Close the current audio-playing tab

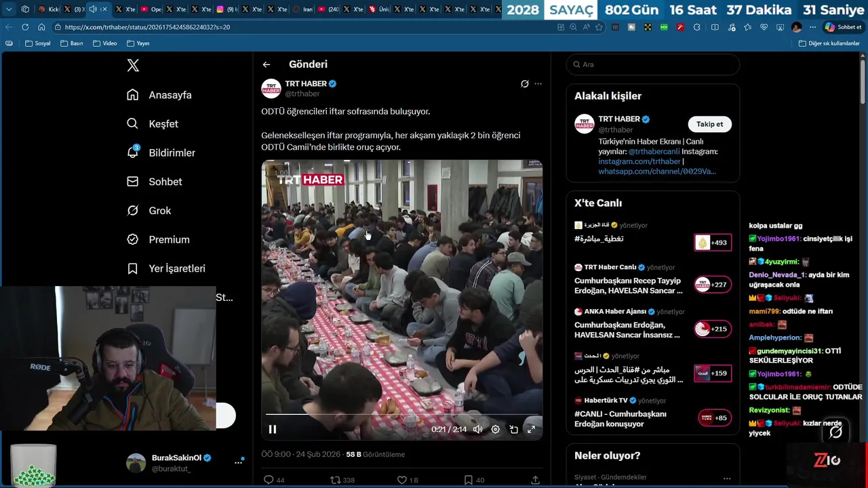[104, 9]
